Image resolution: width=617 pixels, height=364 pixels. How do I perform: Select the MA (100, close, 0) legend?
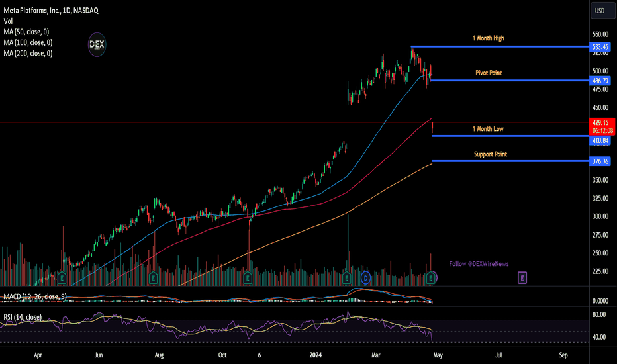28,42
